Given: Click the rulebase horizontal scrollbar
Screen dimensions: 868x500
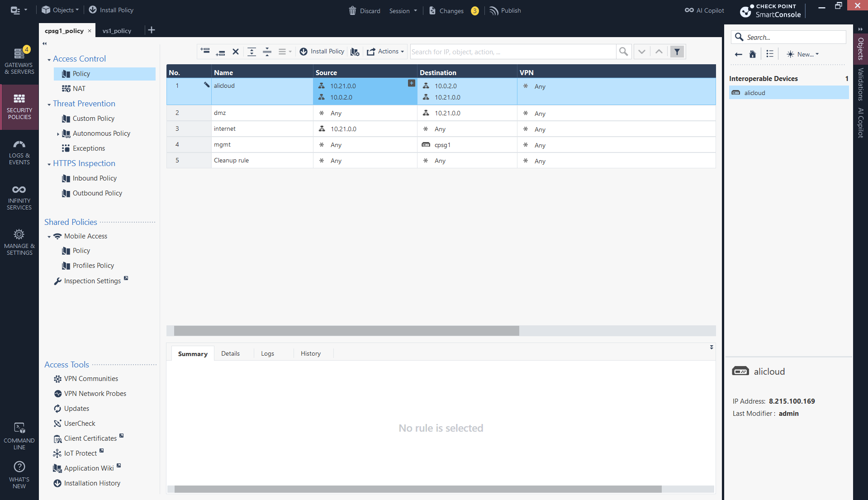Looking at the screenshot, I should coord(346,331).
